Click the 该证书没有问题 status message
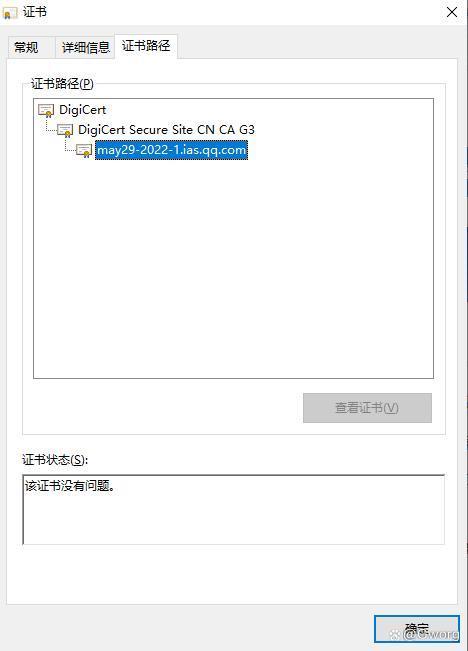 coord(70,485)
